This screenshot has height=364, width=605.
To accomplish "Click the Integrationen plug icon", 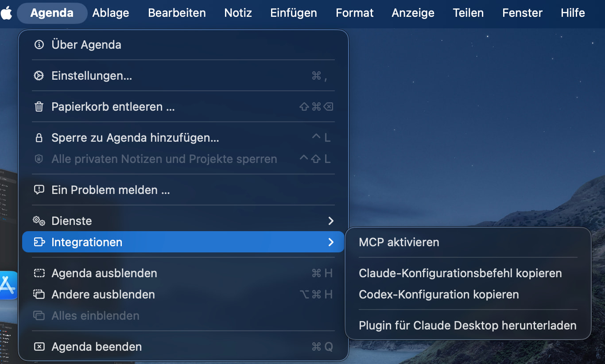I will tap(39, 242).
